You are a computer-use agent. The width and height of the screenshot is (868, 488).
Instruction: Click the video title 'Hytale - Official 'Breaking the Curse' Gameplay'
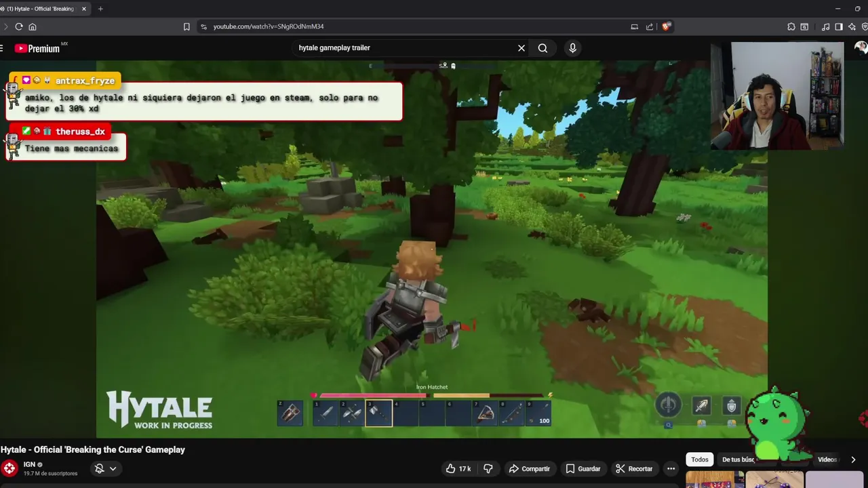point(93,449)
